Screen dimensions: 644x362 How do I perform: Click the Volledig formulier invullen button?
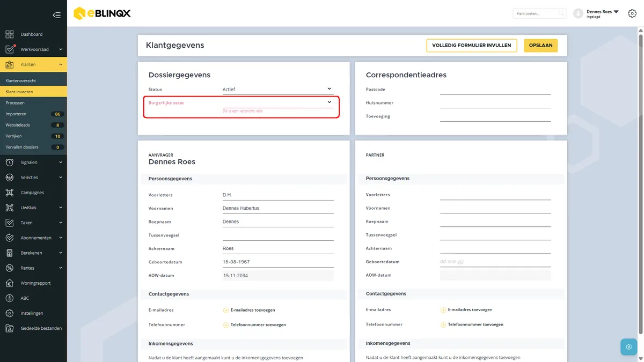pyautogui.click(x=472, y=46)
